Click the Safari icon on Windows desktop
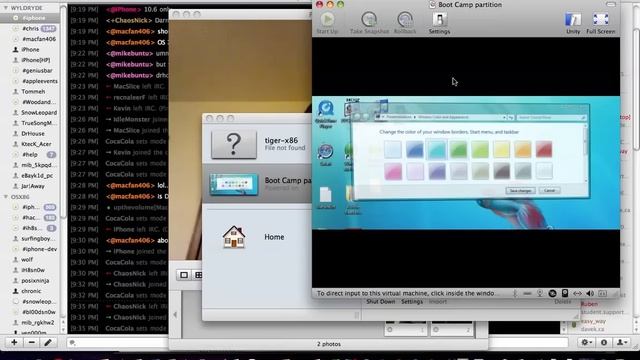 325,154
